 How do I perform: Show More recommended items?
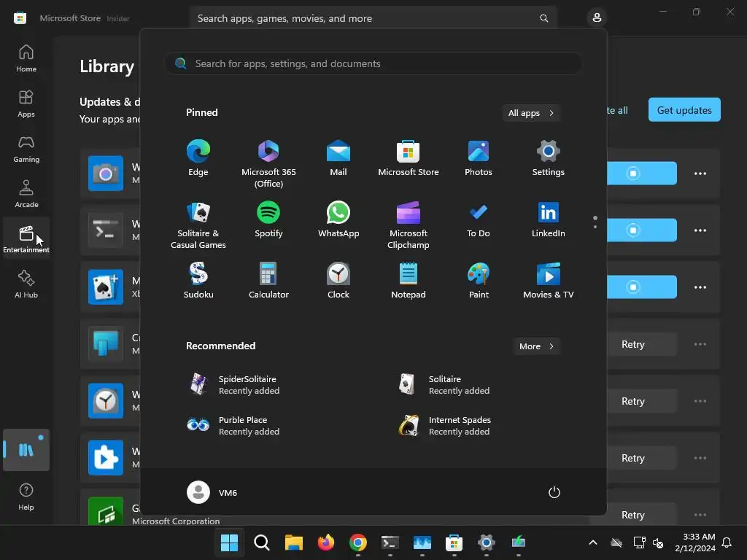click(536, 346)
